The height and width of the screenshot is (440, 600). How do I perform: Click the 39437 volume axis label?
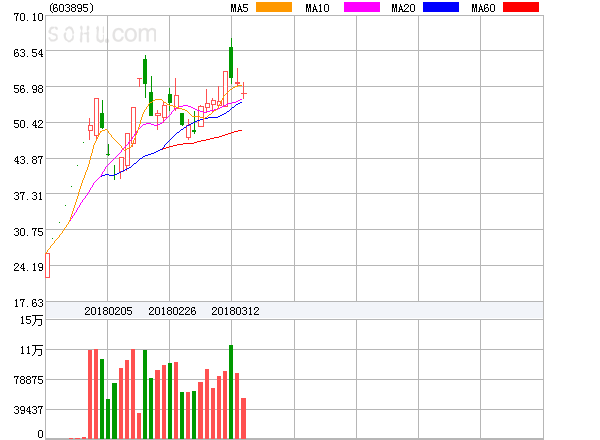[x=28, y=410]
